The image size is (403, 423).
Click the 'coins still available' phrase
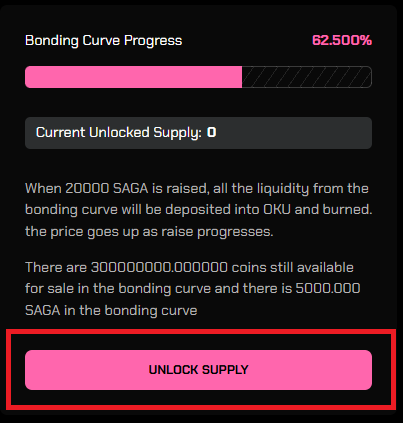[293, 267]
